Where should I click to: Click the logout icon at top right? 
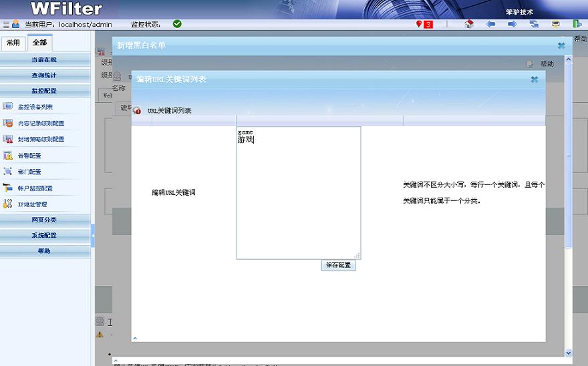(577, 24)
